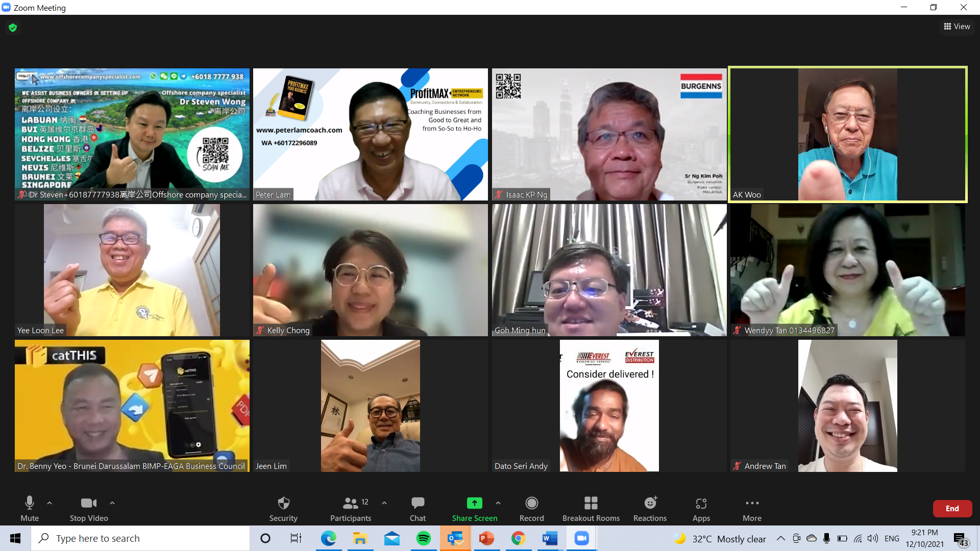Expand participants options arrow
The image size is (980, 551).
tap(384, 503)
